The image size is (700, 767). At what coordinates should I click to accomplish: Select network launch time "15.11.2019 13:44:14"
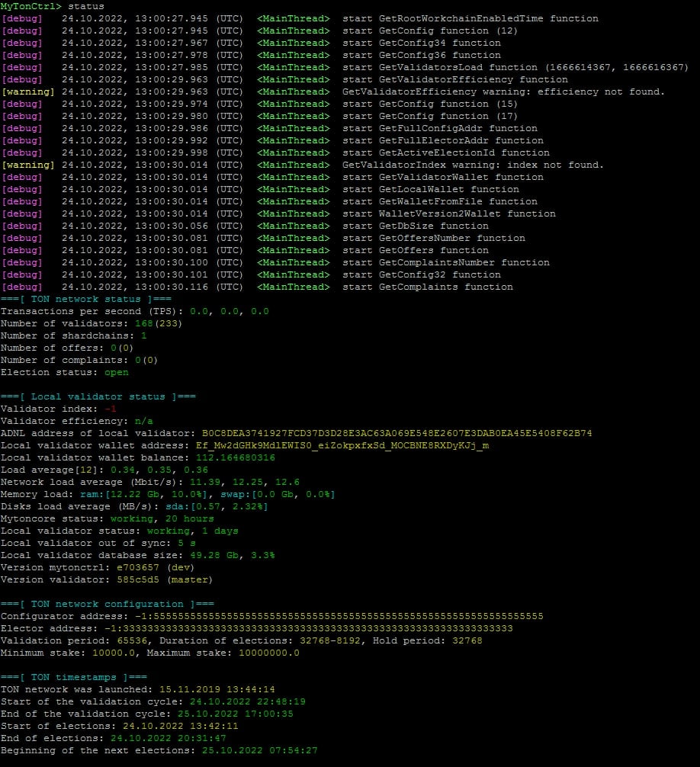[217, 690]
